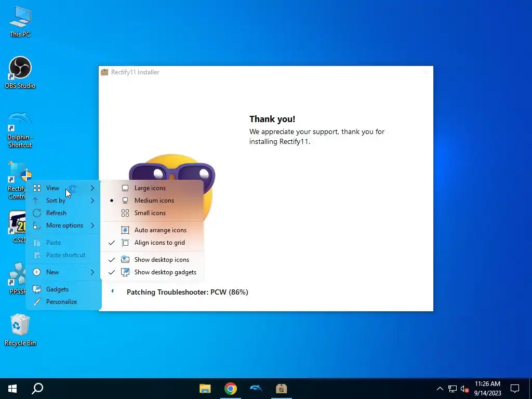The height and width of the screenshot is (399, 532).
Task: Open the This PC desktop icon
Action: pos(20,21)
